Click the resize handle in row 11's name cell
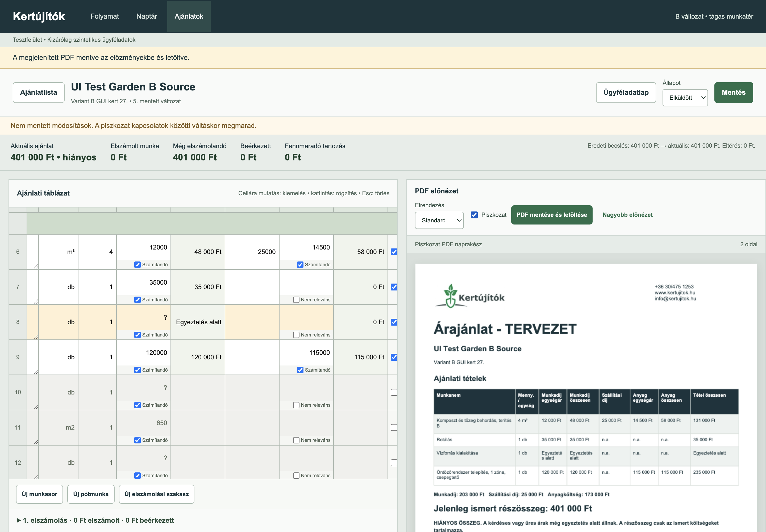This screenshot has width=766, height=532. click(36, 442)
